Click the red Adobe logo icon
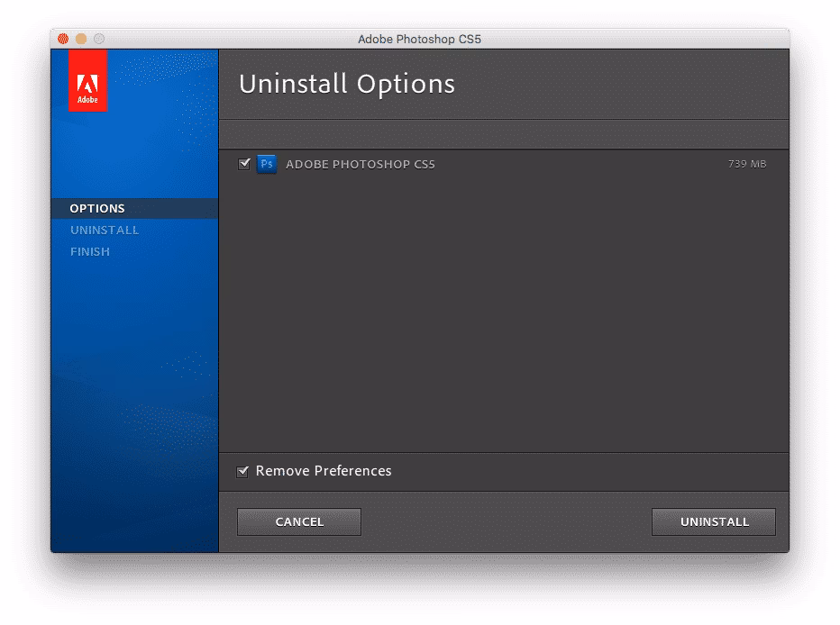The height and width of the screenshot is (625, 840). (87, 82)
